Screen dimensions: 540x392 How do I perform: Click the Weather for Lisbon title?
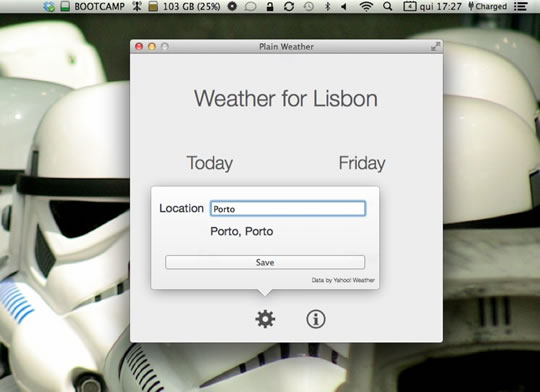286,99
